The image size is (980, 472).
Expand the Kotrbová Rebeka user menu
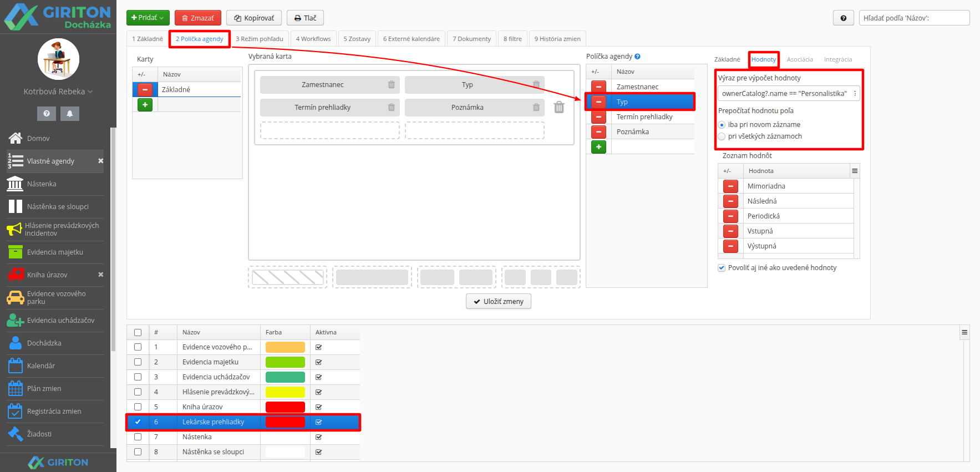coord(58,92)
